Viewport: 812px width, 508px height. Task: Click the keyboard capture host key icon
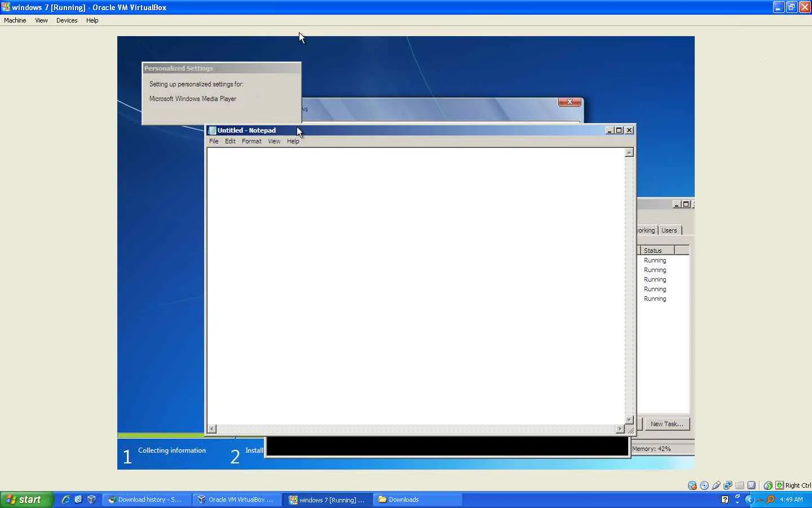[779, 485]
